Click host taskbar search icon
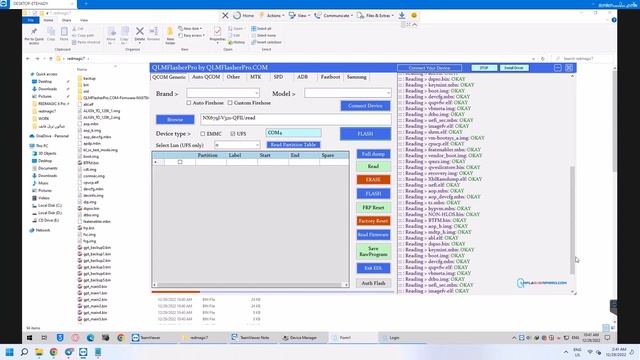 24,352
